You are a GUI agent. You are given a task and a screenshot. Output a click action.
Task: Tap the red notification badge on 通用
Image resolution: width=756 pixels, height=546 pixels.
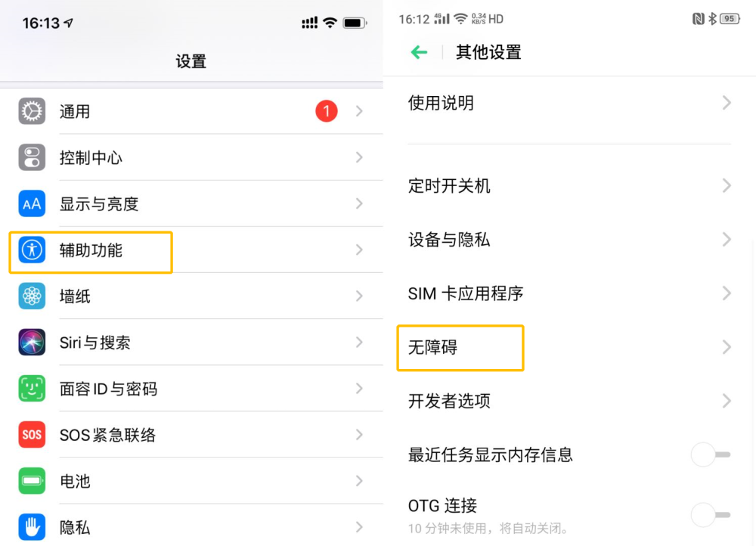327,112
